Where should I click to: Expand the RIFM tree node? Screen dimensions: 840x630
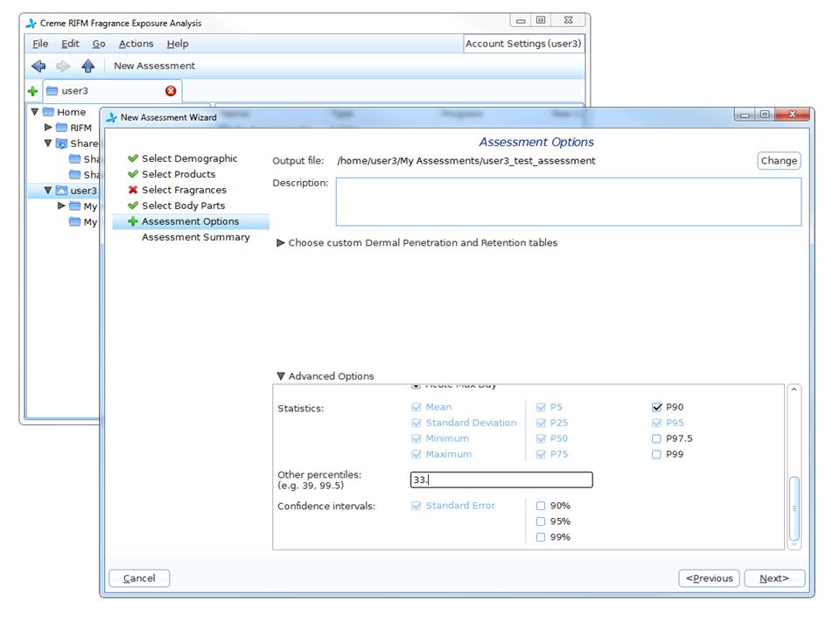coord(48,128)
